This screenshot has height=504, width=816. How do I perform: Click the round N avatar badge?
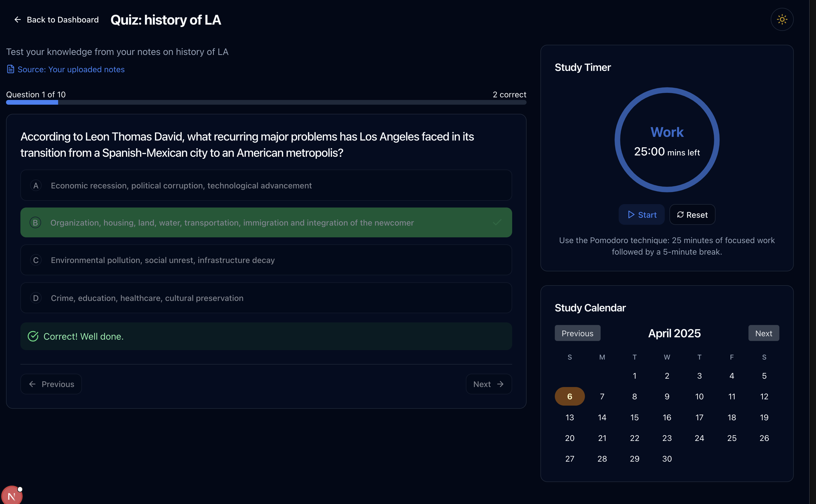(x=12, y=496)
